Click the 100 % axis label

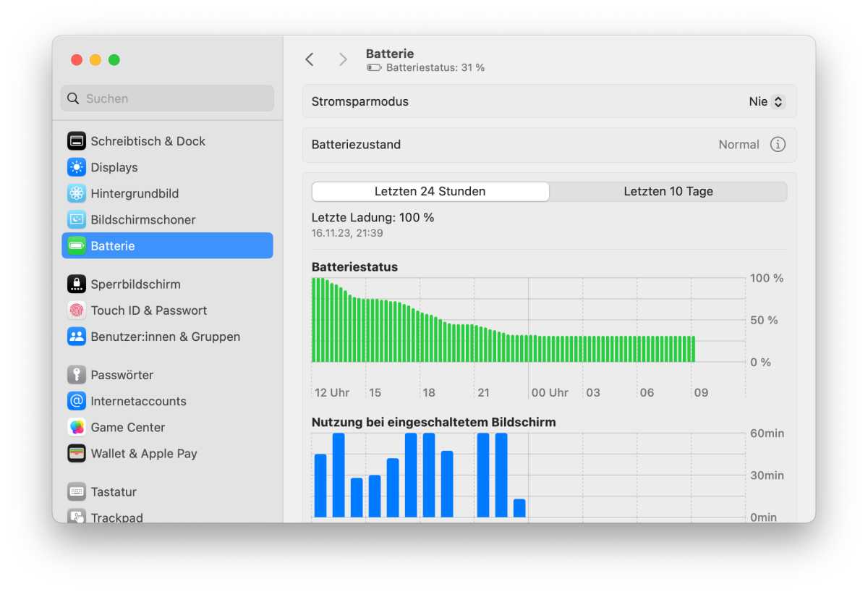(x=767, y=278)
